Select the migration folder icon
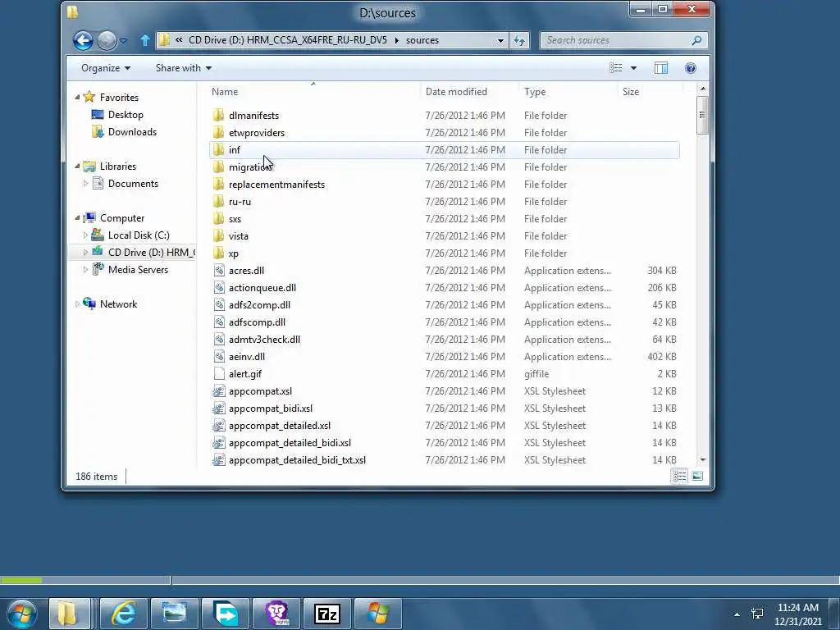 tap(218, 167)
